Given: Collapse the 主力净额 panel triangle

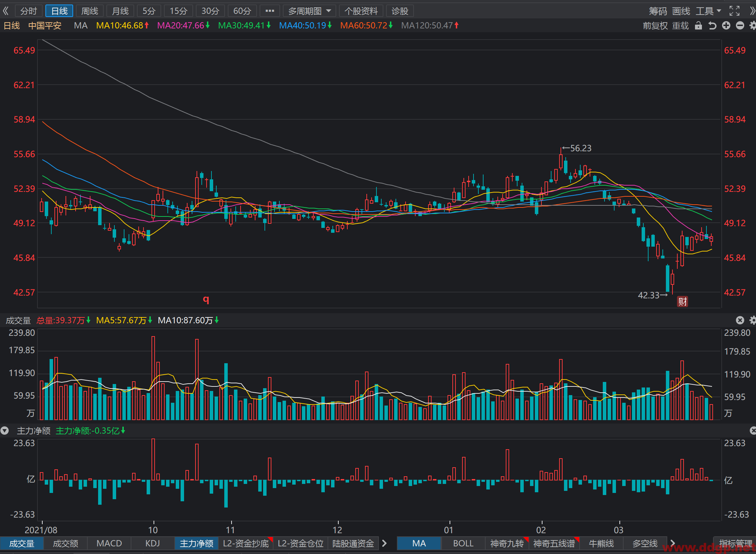Looking at the screenshot, I should pos(5,431).
